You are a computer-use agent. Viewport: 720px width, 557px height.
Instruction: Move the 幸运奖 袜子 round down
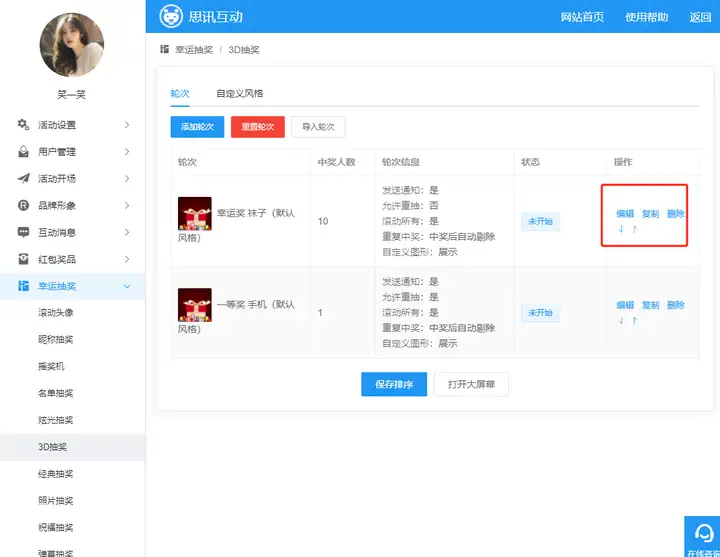[621, 229]
